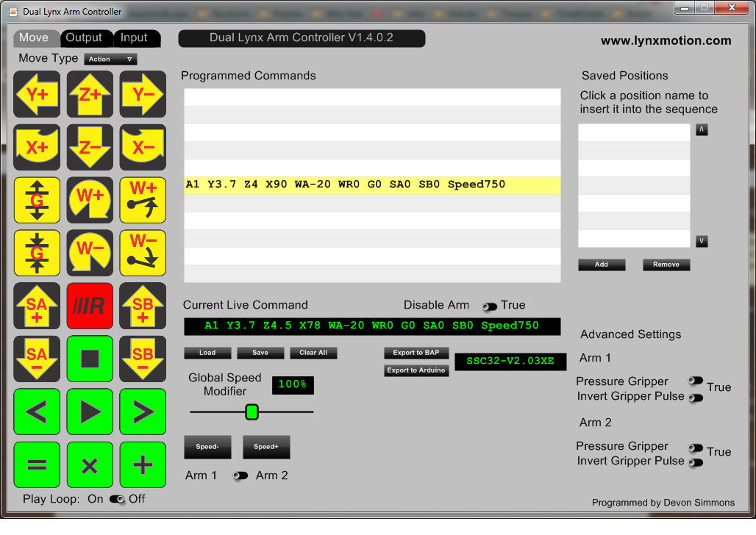Switch between Arm 1 and Arm 2
The width and height of the screenshot is (756, 535).
[x=240, y=475]
